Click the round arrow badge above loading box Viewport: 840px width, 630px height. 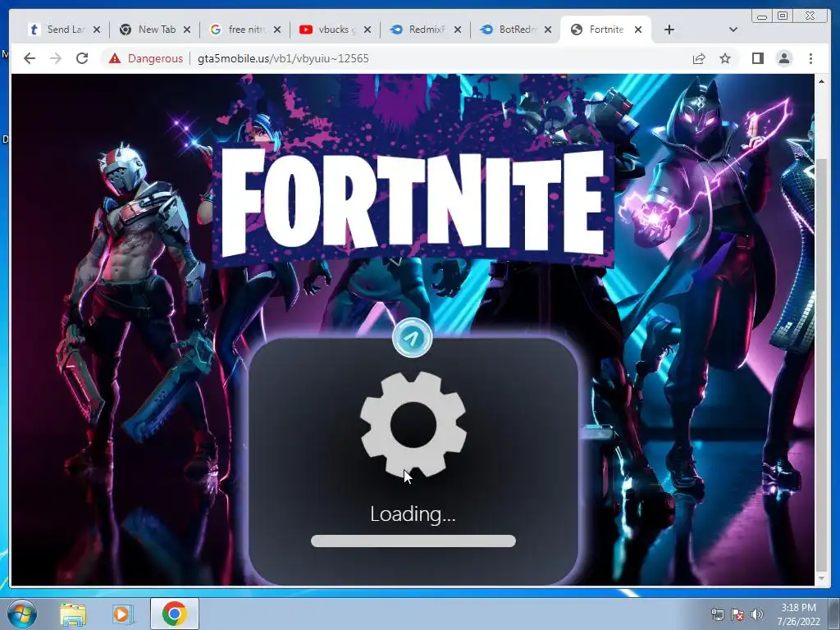coord(412,337)
